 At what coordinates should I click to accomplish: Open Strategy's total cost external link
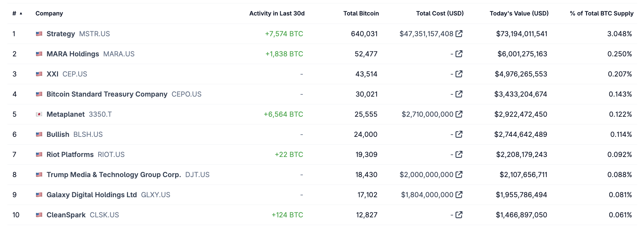coord(460,34)
